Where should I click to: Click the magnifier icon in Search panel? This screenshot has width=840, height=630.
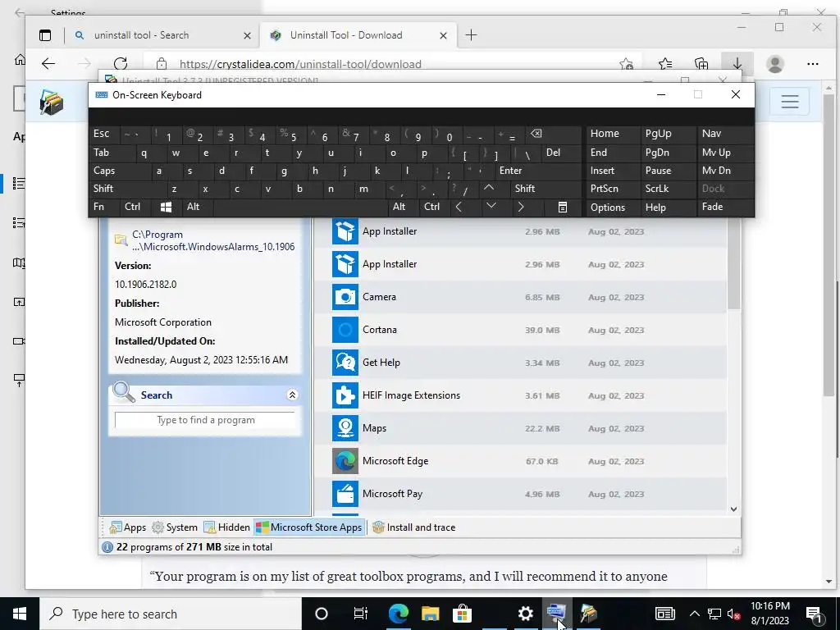124,393
